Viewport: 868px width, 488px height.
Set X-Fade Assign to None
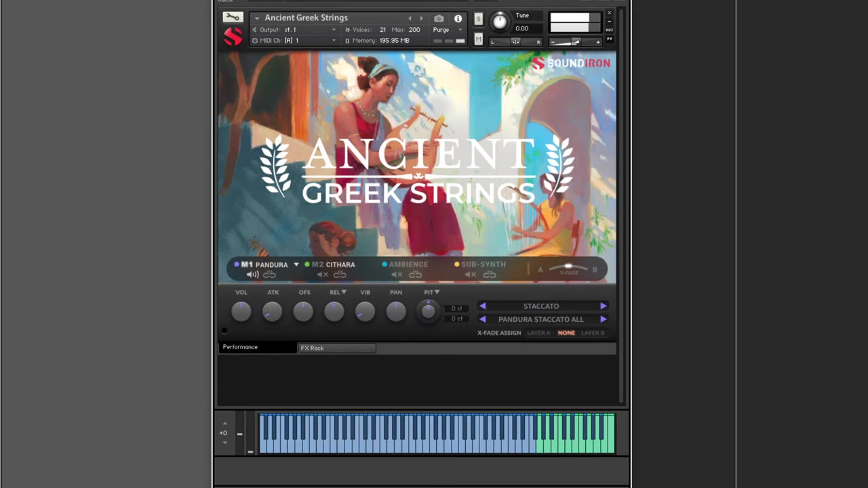pyautogui.click(x=566, y=333)
